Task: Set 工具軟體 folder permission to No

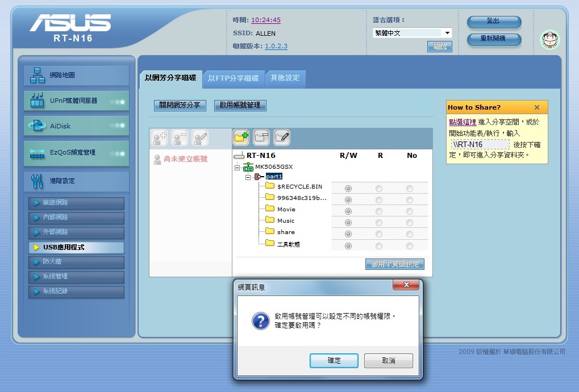Action: pyautogui.click(x=410, y=246)
